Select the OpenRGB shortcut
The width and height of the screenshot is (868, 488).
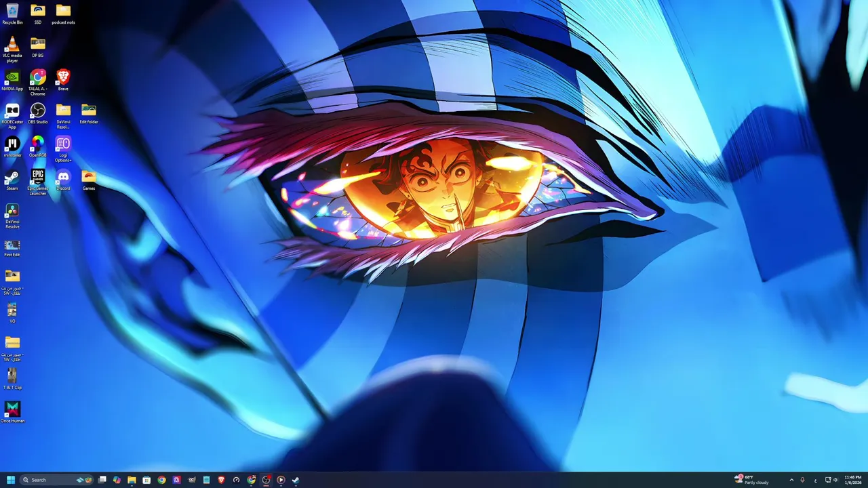click(38, 146)
